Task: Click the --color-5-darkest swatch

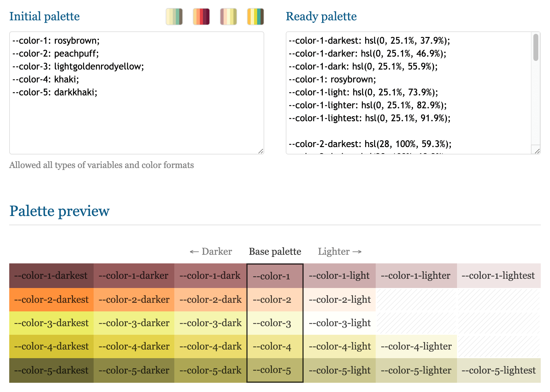Action: coord(51,370)
